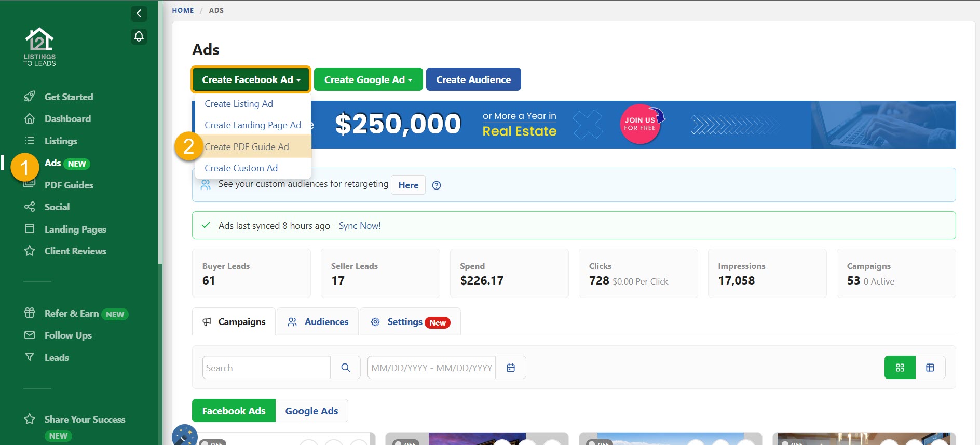This screenshot has height=445, width=980.
Task: Expand the Create Facebook Ad dropdown
Action: [251, 79]
